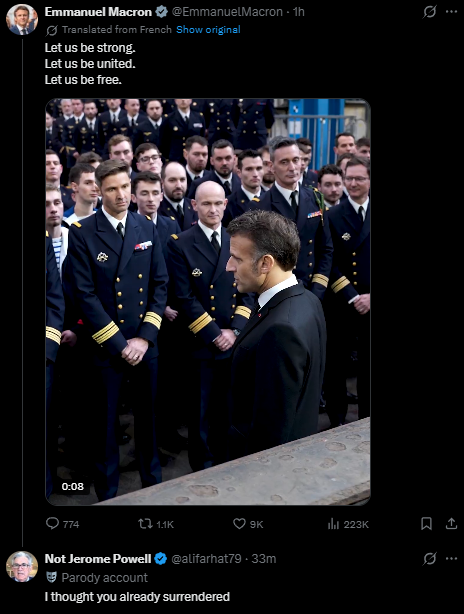Open the three-dot menu on the parody reply
The height and width of the screenshot is (614, 464).
click(451, 559)
